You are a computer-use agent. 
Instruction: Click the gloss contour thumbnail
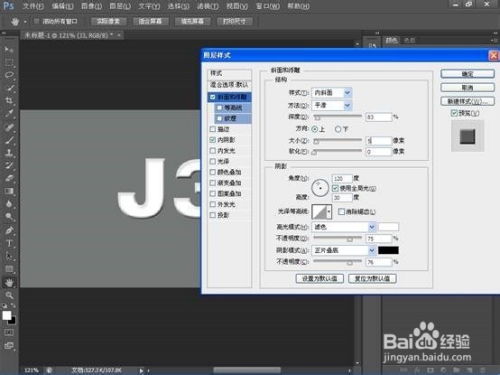pyautogui.click(x=320, y=212)
